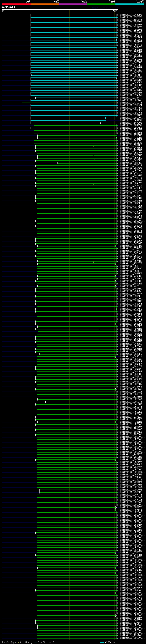The image size is (146, 644).
Task: Open hit UniRef100_B9SYV4
Action: pyautogui.click(x=131, y=20)
